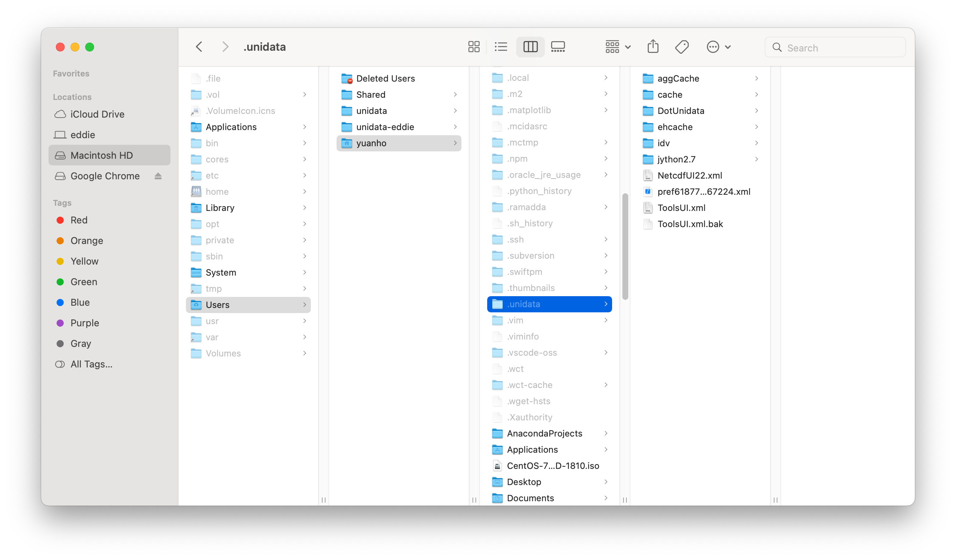
Task: Open the Edit Tags icon
Action: (682, 47)
